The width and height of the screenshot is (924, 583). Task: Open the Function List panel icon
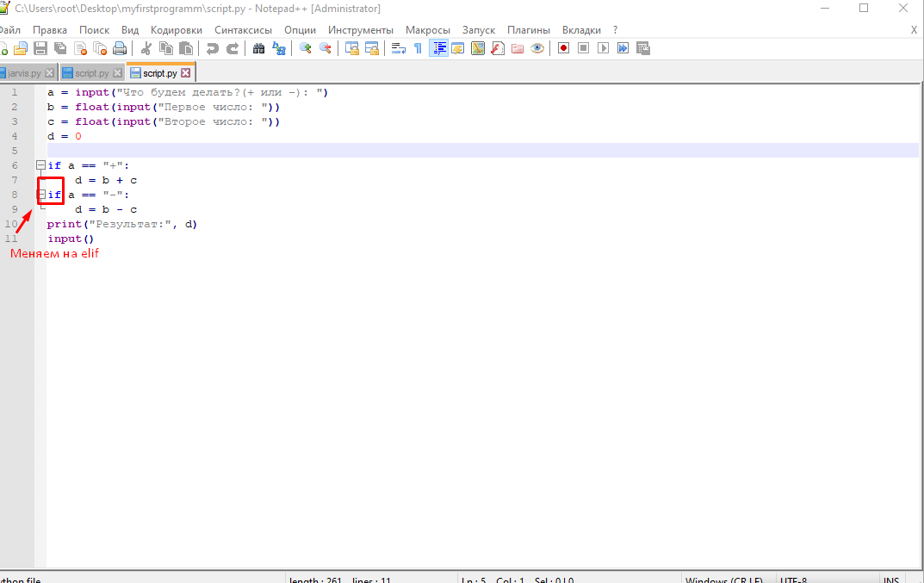pos(498,48)
